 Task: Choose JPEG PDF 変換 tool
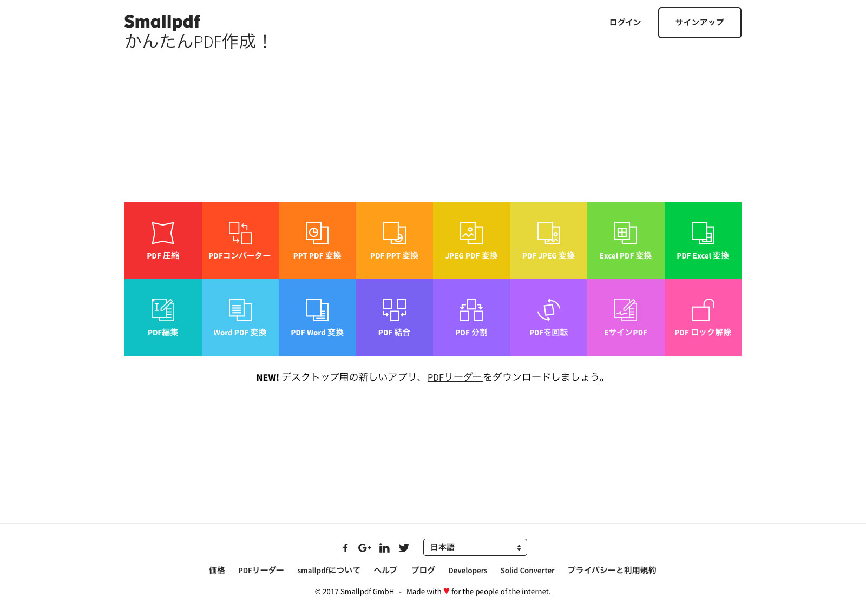tap(471, 241)
